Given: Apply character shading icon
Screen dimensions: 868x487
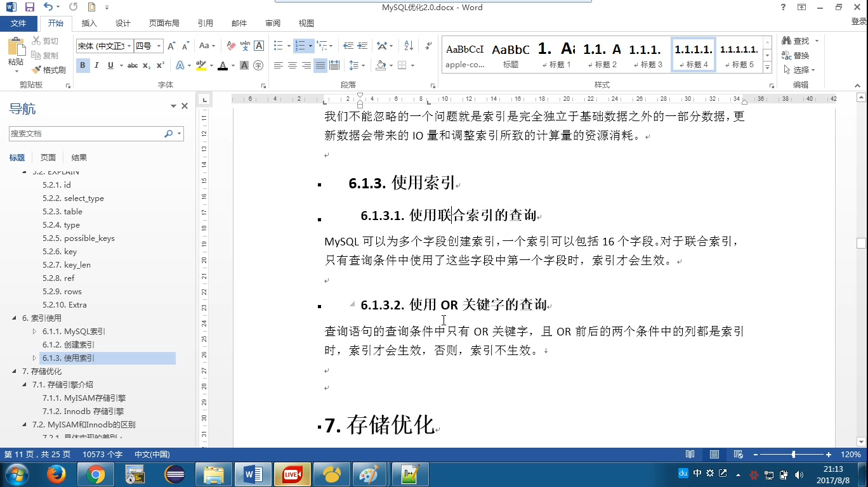Looking at the screenshot, I should point(244,65).
